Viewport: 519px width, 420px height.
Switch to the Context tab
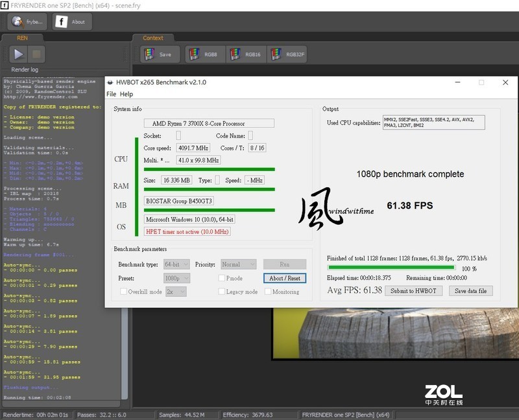154,38
